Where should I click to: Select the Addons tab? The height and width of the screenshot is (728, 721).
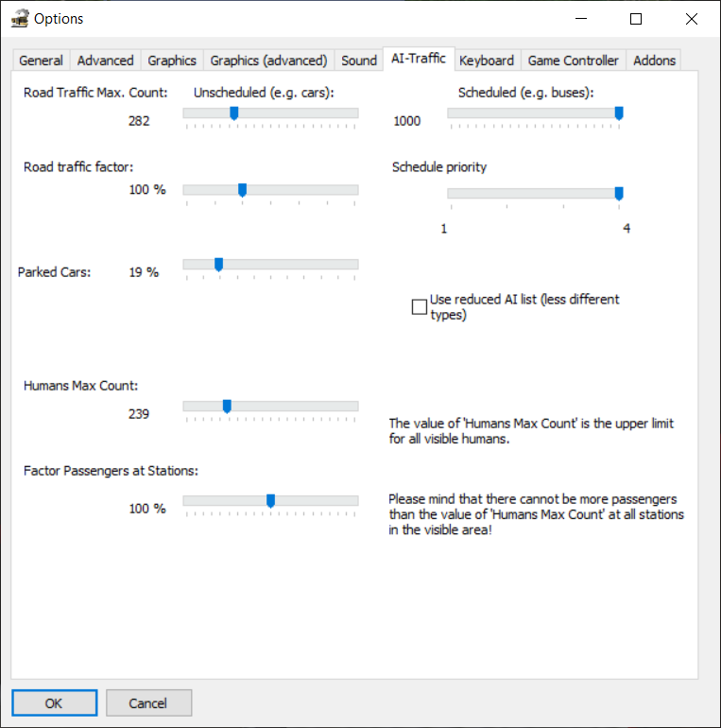654,61
